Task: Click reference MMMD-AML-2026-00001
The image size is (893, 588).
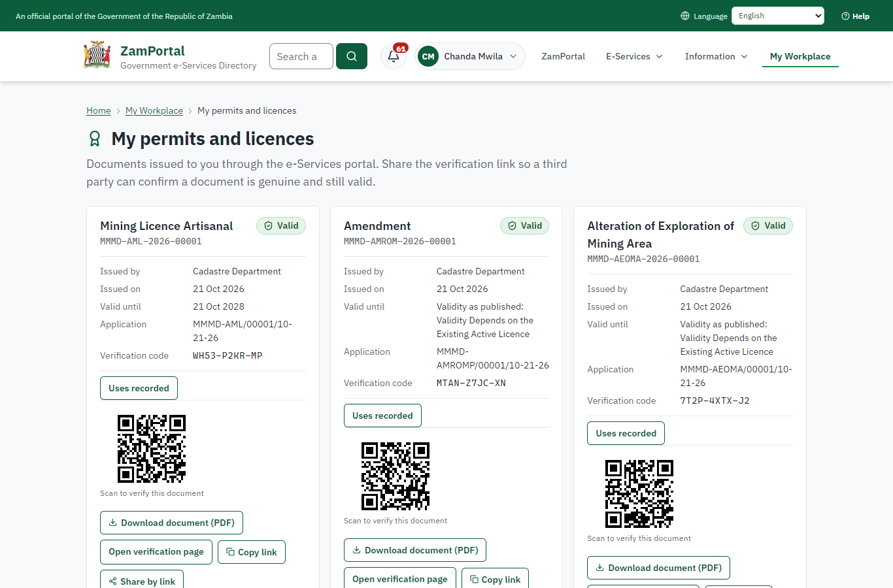Action: tap(151, 241)
